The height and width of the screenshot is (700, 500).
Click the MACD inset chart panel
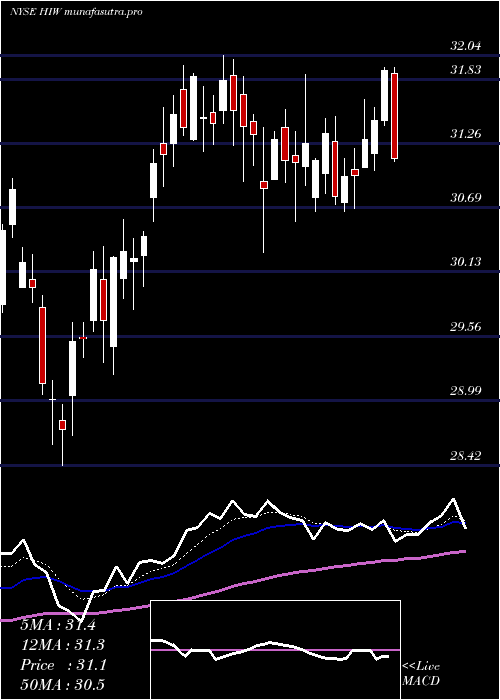(275, 650)
